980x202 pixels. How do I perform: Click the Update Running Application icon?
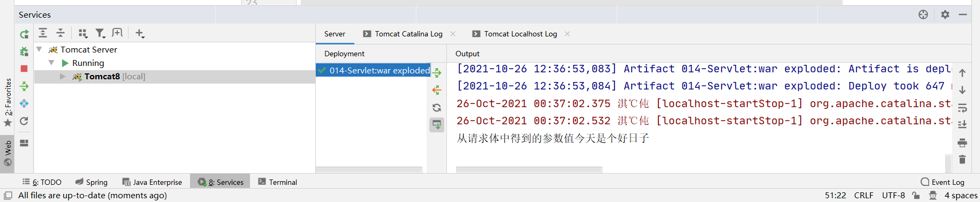point(24,103)
